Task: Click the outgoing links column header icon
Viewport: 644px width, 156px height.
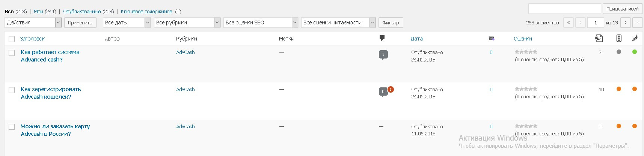Action: 599,38
